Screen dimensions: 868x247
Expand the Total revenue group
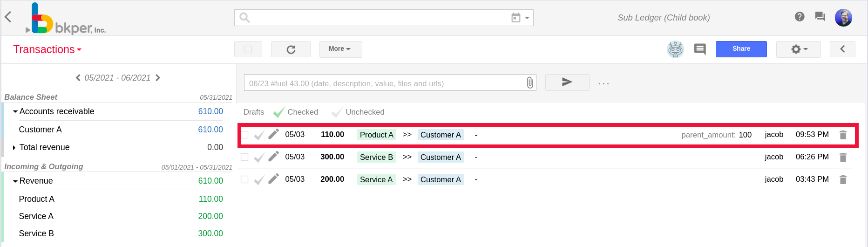(14, 148)
